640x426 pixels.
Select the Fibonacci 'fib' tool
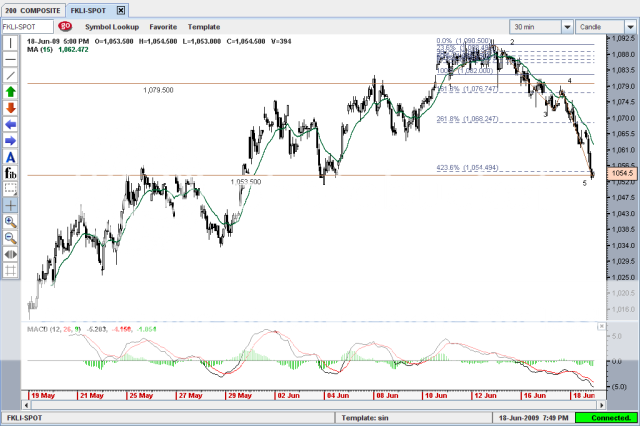pos(11,172)
